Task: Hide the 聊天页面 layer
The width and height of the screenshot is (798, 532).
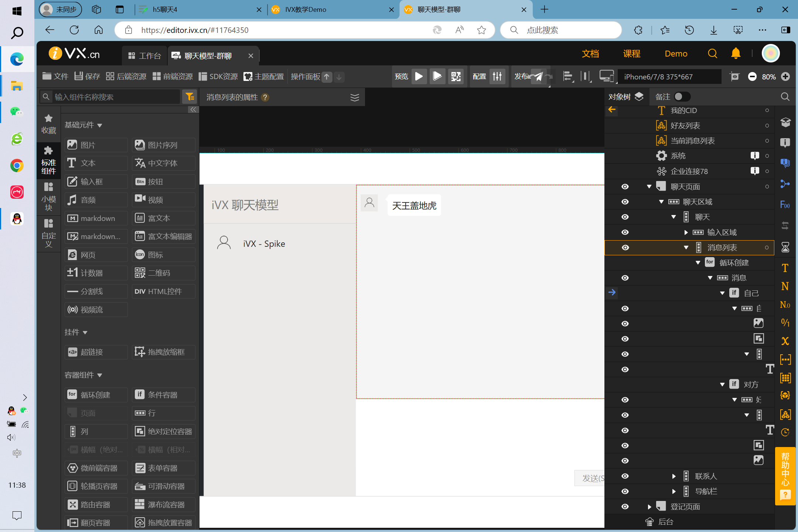Action: tap(625, 187)
